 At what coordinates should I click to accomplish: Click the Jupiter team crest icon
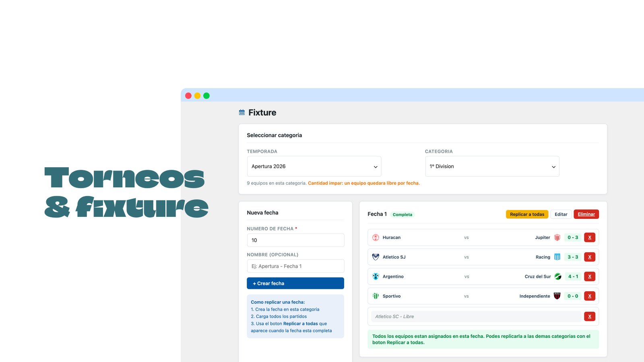coord(557,237)
